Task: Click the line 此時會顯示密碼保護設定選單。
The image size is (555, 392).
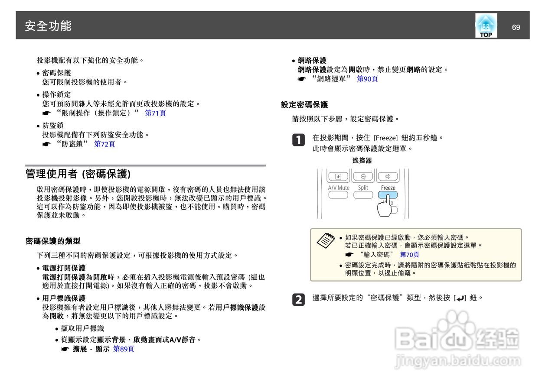Action: coord(362,149)
